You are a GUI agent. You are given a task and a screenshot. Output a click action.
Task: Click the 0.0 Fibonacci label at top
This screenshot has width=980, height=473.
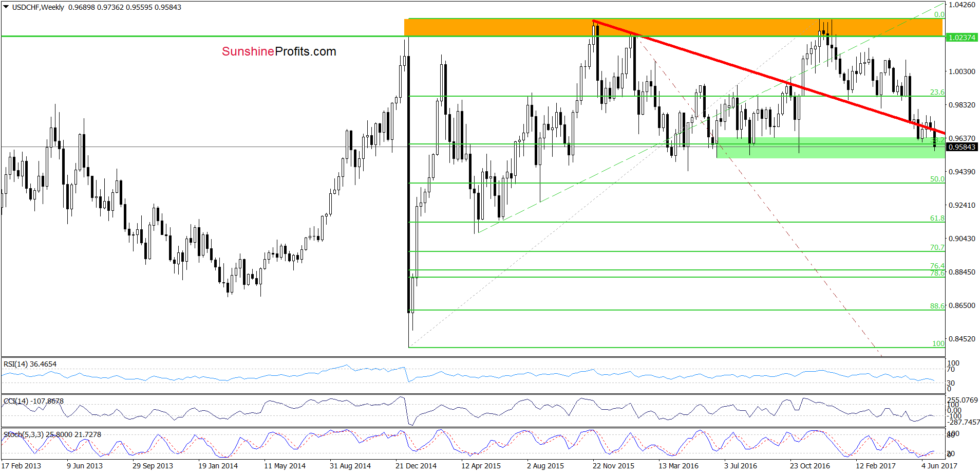pos(939,14)
